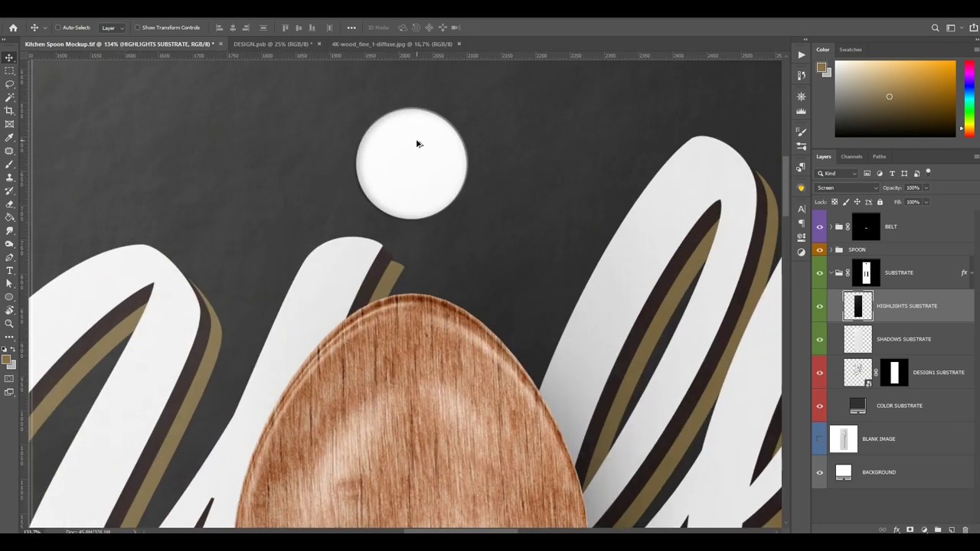
Task: Select the Horizontal Type tool
Action: click(9, 270)
